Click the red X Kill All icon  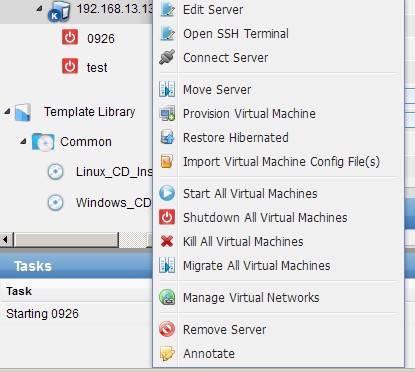coord(167,241)
